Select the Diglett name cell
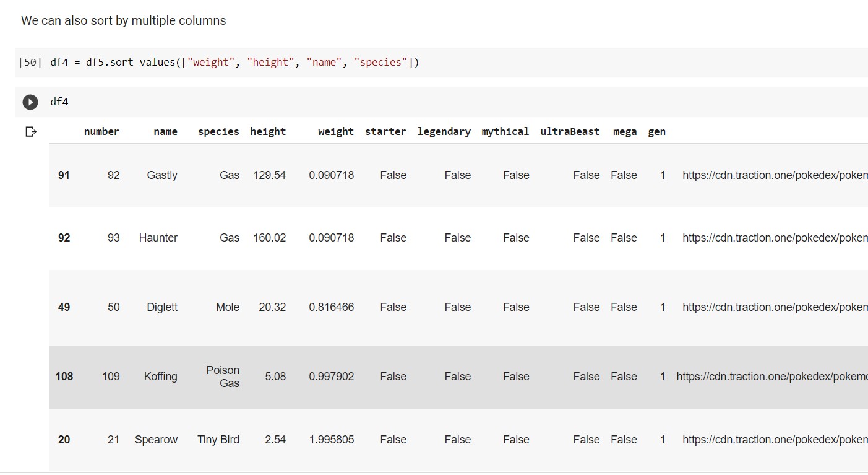 pyautogui.click(x=162, y=307)
